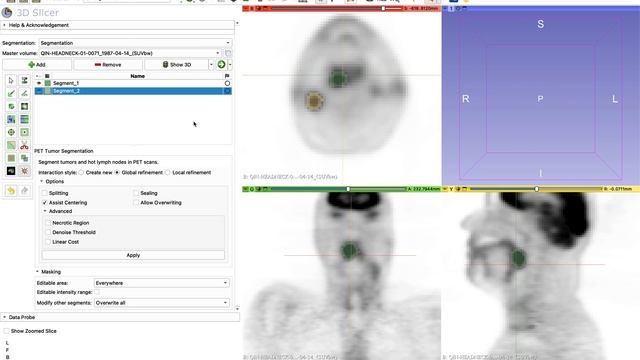Click the Undo arrow icon
640x360 pixels.
tap(11, 191)
